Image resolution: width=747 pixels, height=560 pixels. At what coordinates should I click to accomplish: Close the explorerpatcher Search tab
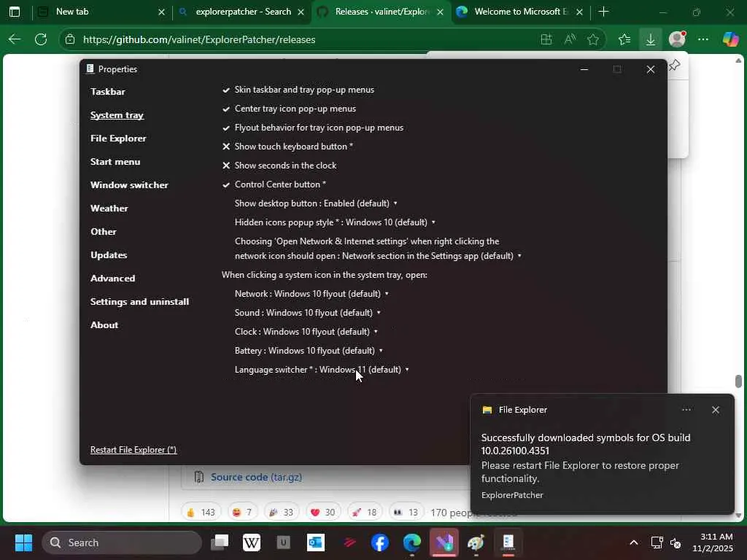coord(301,12)
